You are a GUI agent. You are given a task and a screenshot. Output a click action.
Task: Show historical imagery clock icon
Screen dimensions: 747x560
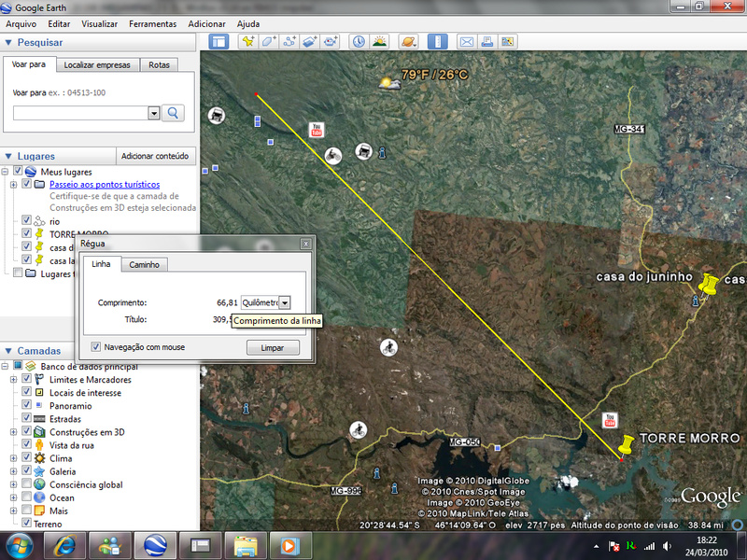[359, 42]
